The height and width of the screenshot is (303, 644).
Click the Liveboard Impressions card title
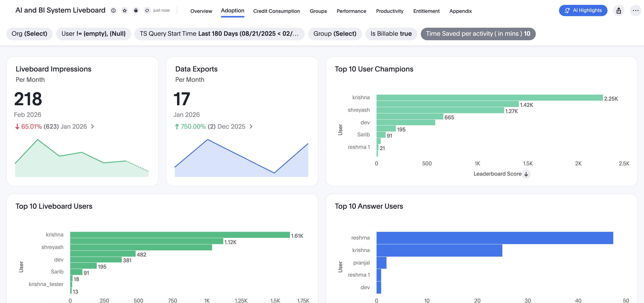(x=53, y=69)
